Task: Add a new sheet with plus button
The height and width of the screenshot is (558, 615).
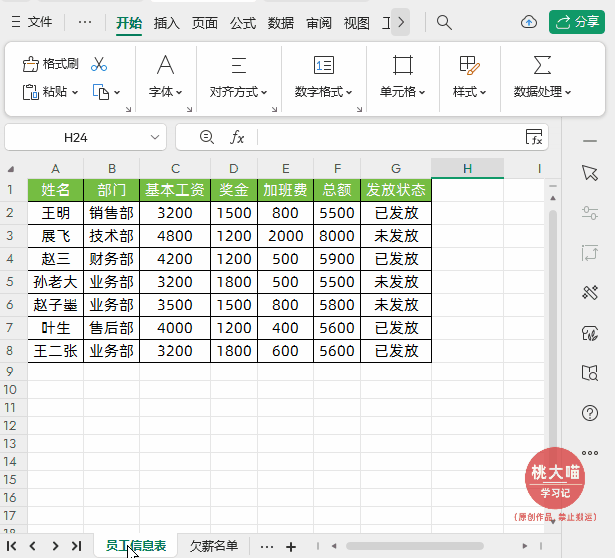Action: [x=291, y=546]
